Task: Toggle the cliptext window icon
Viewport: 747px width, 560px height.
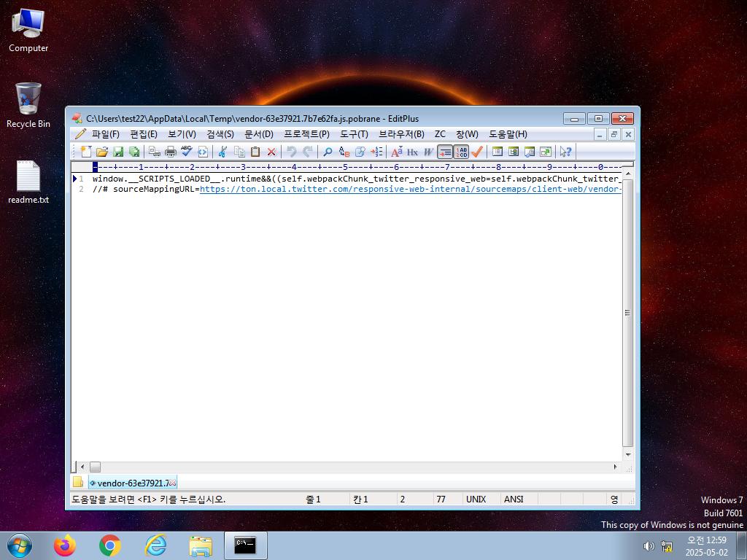Action: (514, 152)
